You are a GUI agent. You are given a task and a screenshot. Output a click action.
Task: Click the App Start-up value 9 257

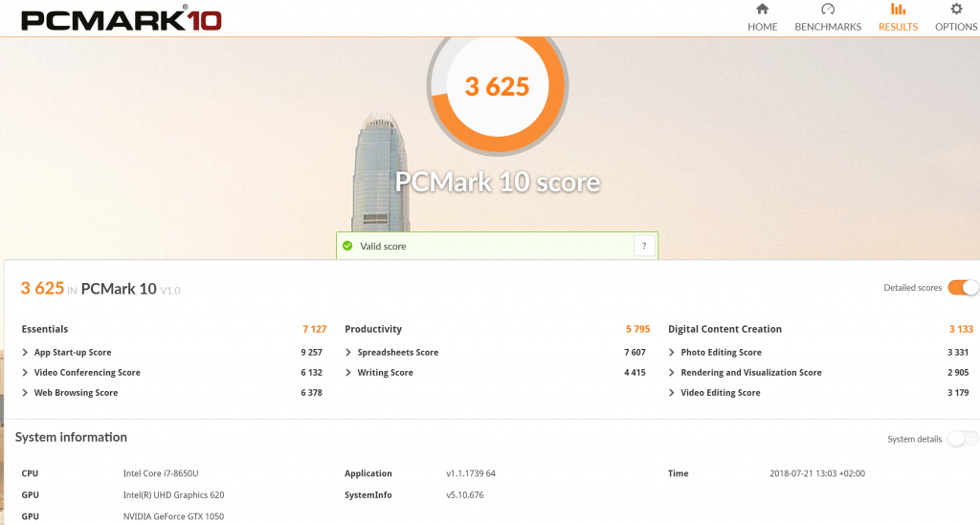pyautogui.click(x=311, y=352)
